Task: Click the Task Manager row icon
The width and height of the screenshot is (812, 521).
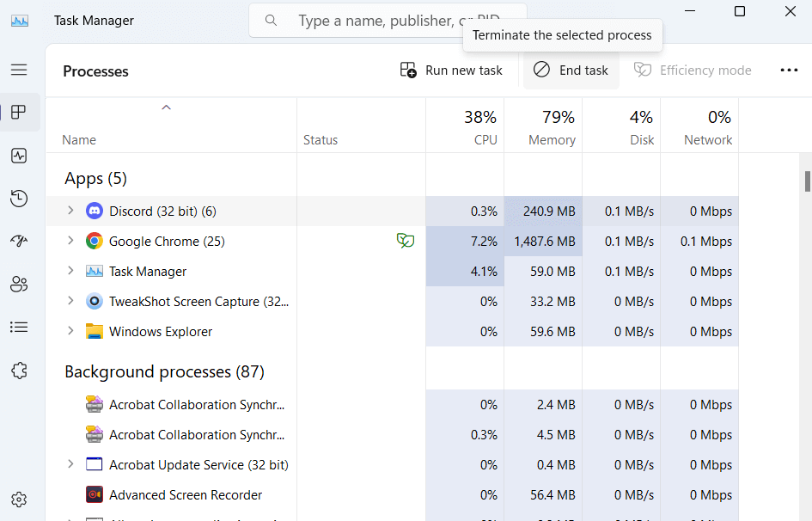Action: (x=95, y=272)
